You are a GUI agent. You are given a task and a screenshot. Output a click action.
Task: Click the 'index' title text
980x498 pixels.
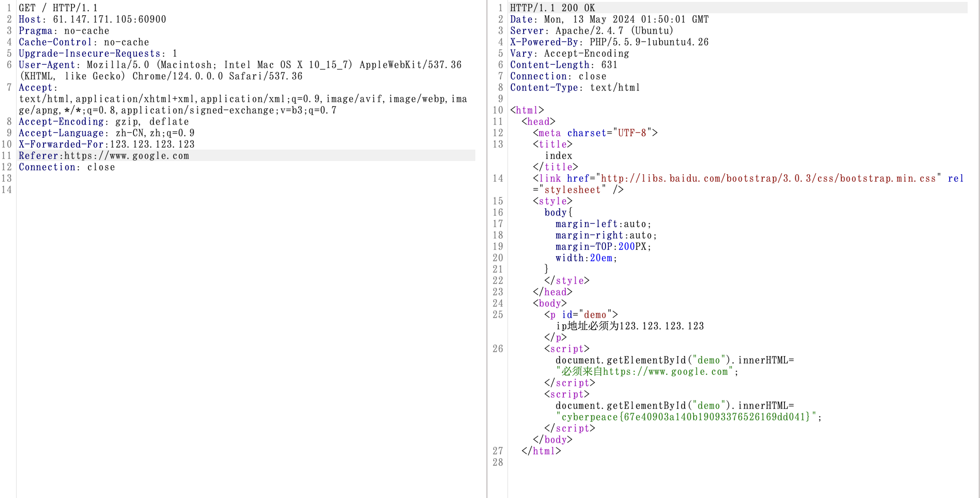pyautogui.click(x=558, y=156)
